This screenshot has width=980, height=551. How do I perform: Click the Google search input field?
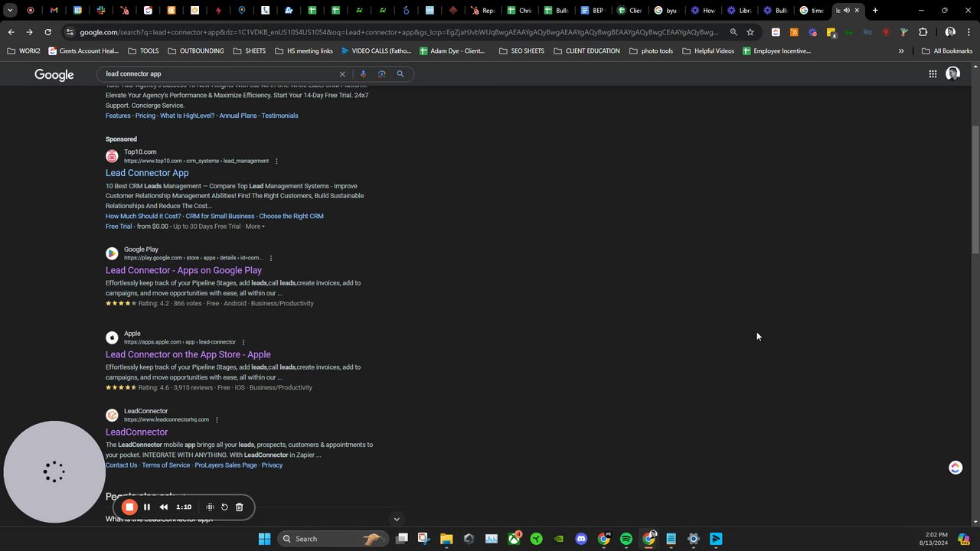220,74
